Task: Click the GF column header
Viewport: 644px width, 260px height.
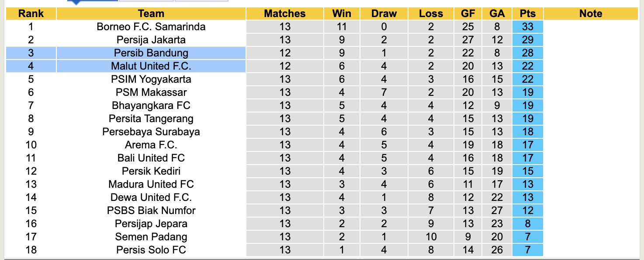Action: pos(468,14)
